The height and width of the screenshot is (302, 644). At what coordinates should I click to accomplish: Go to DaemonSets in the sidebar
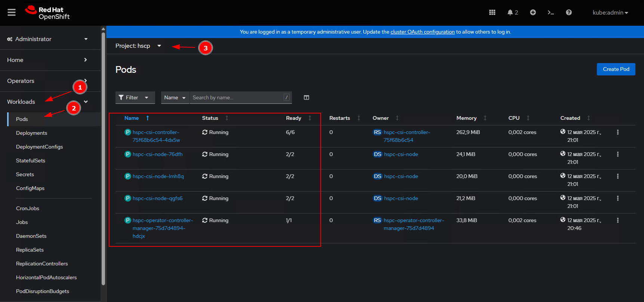31,236
